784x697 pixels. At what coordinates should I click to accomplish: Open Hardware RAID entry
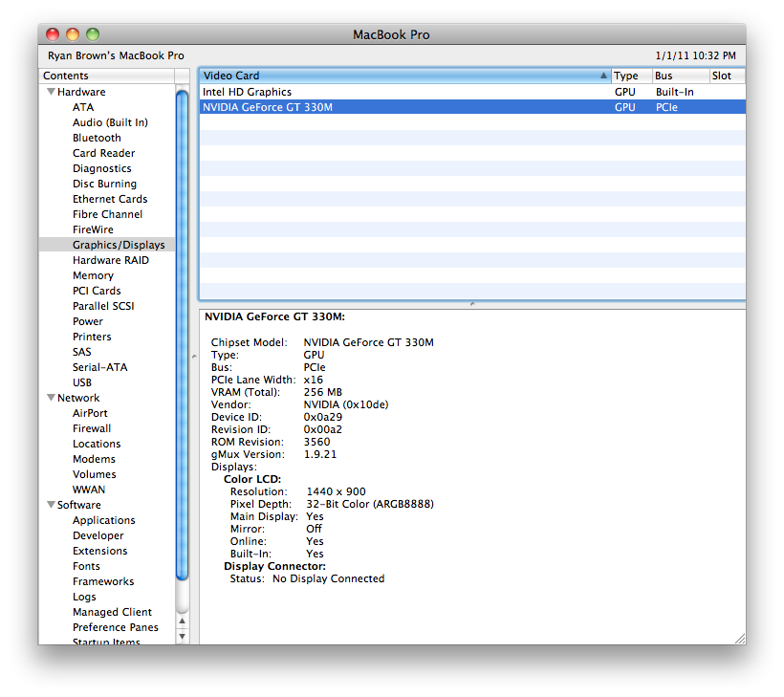click(111, 260)
